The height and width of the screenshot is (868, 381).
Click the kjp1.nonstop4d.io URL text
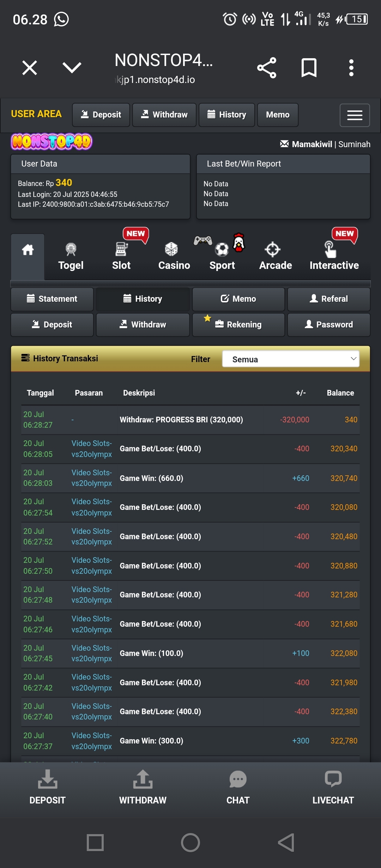pos(156,80)
